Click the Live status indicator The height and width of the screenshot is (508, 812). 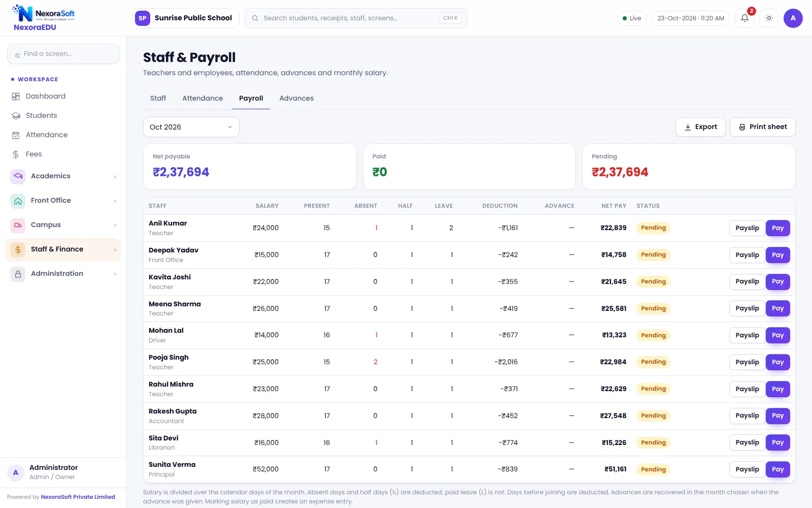(x=632, y=18)
